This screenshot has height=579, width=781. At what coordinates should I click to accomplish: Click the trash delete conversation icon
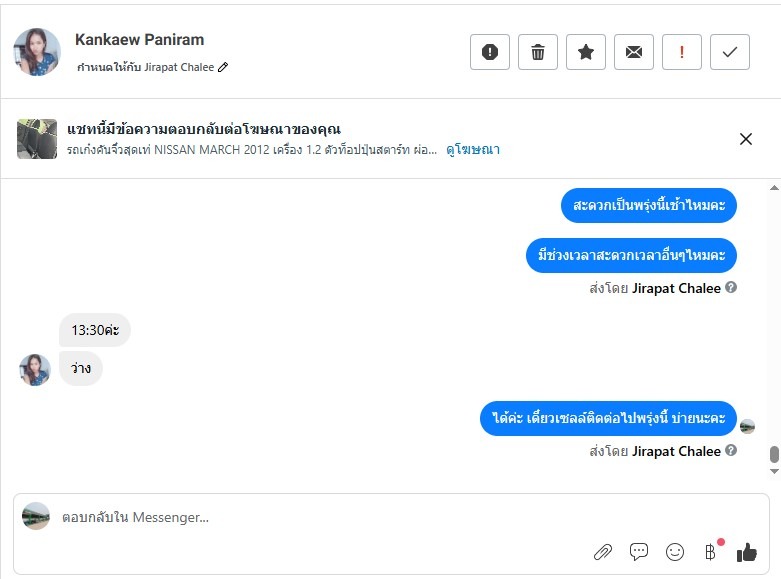coord(538,52)
